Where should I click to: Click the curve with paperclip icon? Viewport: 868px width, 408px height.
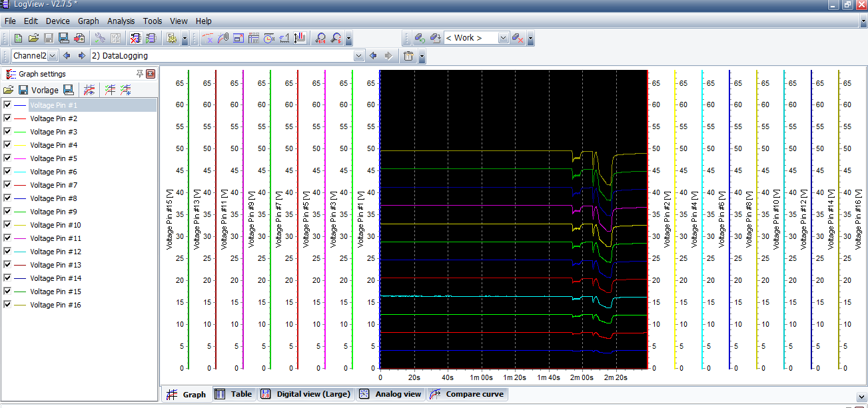[x=223, y=38]
